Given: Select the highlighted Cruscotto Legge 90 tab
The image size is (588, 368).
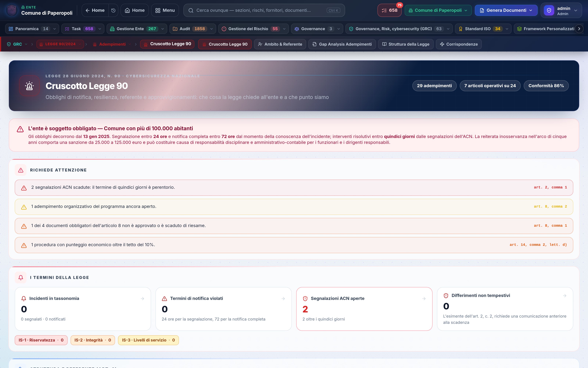Looking at the screenshot, I should pos(225,44).
